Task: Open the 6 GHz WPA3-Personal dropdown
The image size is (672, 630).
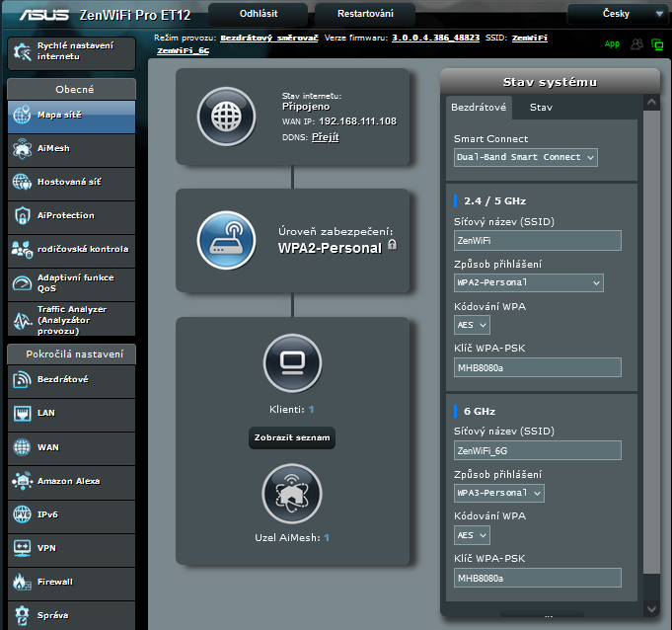Action: coord(498,493)
